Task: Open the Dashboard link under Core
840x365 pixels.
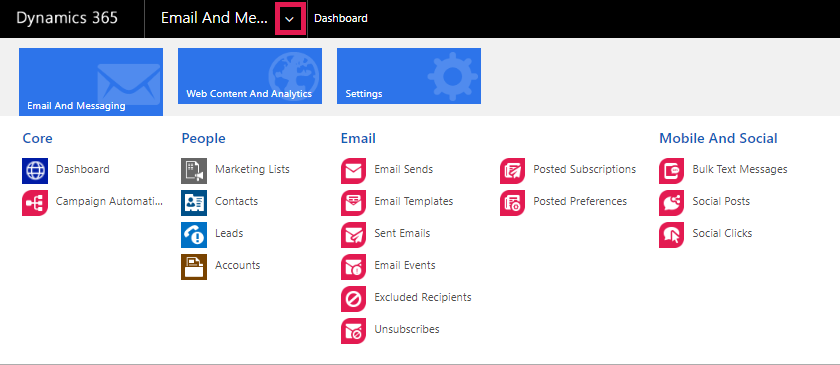Action: pyautogui.click(x=82, y=169)
